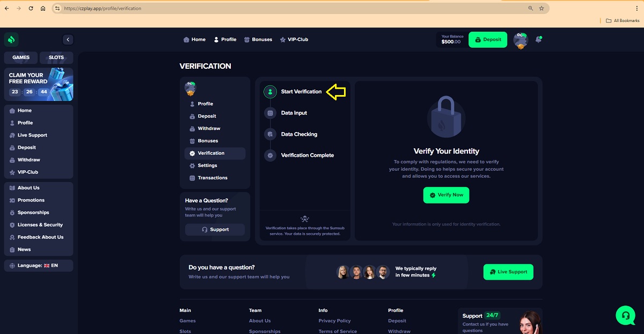Click the Start Verification step icon
Viewport: 644px width, 334px height.
click(x=270, y=92)
